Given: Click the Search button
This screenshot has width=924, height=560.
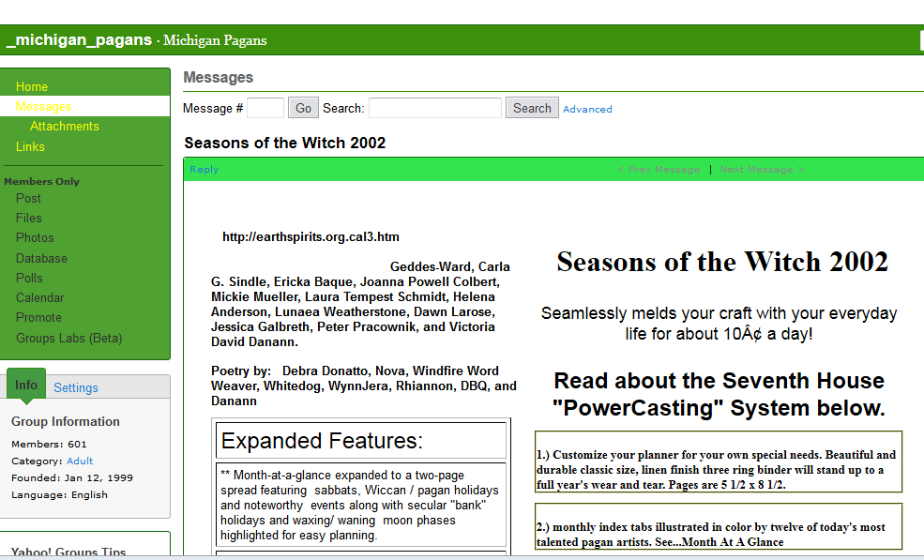Looking at the screenshot, I should click(532, 108).
